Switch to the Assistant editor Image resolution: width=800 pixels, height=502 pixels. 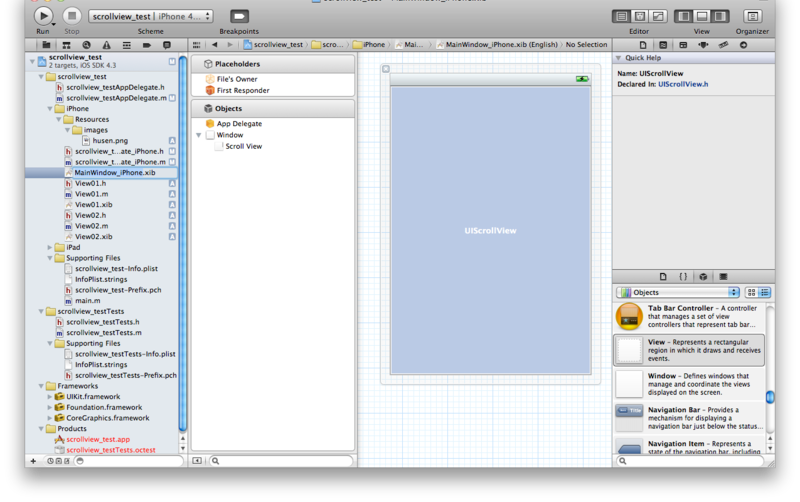(640, 16)
